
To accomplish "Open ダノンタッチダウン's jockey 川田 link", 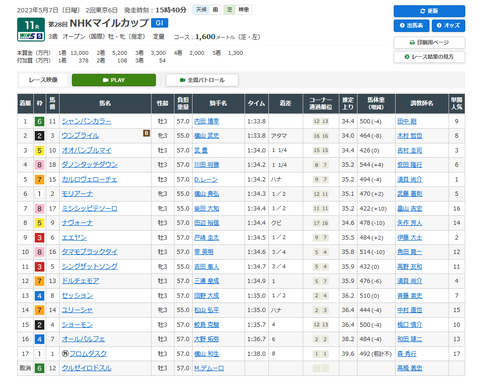I will [207, 165].
